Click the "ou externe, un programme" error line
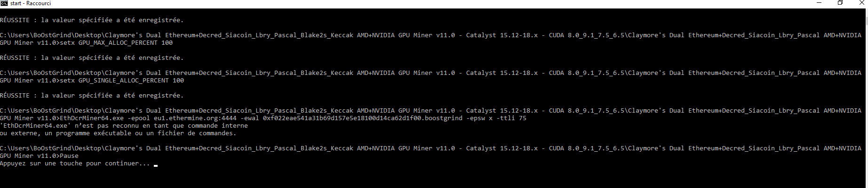The image size is (868, 188). click(x=118, y=133)
